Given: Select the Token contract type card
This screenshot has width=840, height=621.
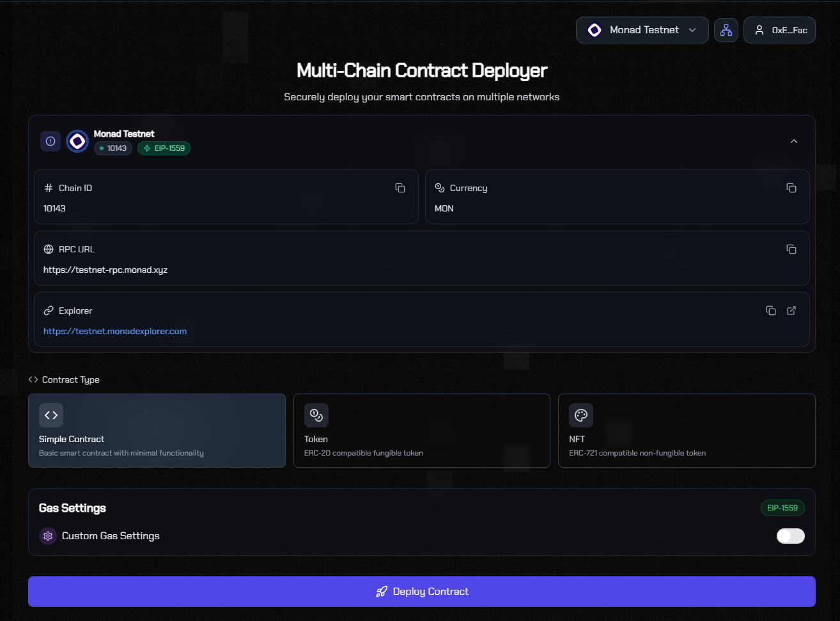Looking at the screenshot, I should click(422, 431).
